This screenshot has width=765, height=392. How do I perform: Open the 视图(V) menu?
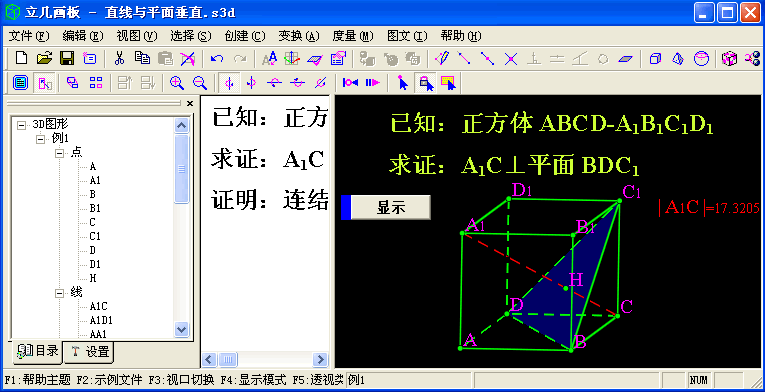pyautogui.click(x=137, y=36)
